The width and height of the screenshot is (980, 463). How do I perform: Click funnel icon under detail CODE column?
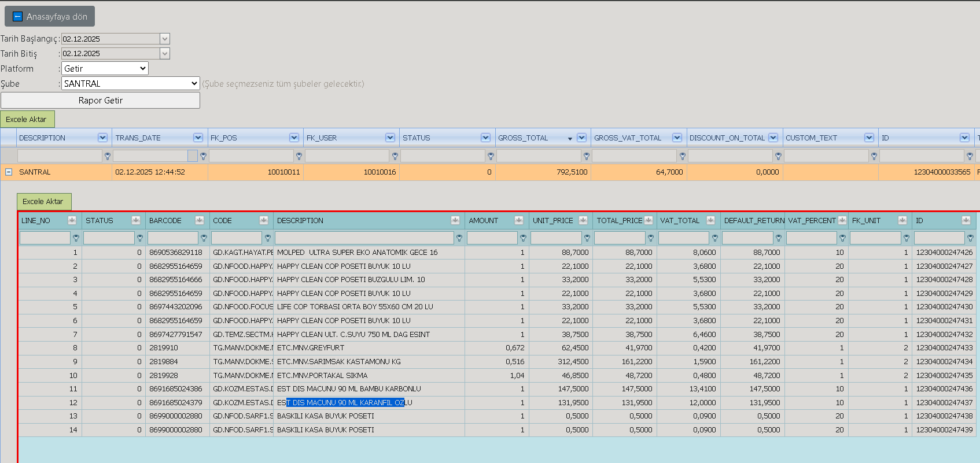[x=268, y=238]
